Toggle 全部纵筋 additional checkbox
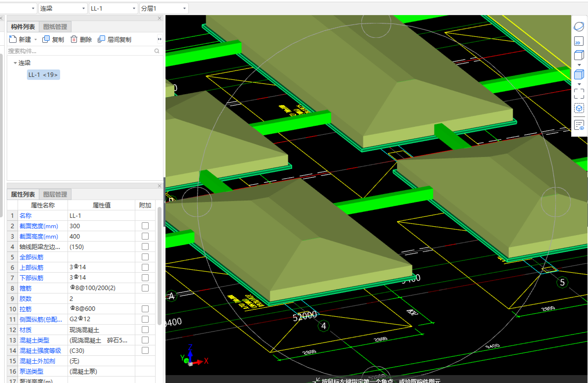The height and width of the screenshot is (383, 588). pyautogui.click(x=145, y=257)
